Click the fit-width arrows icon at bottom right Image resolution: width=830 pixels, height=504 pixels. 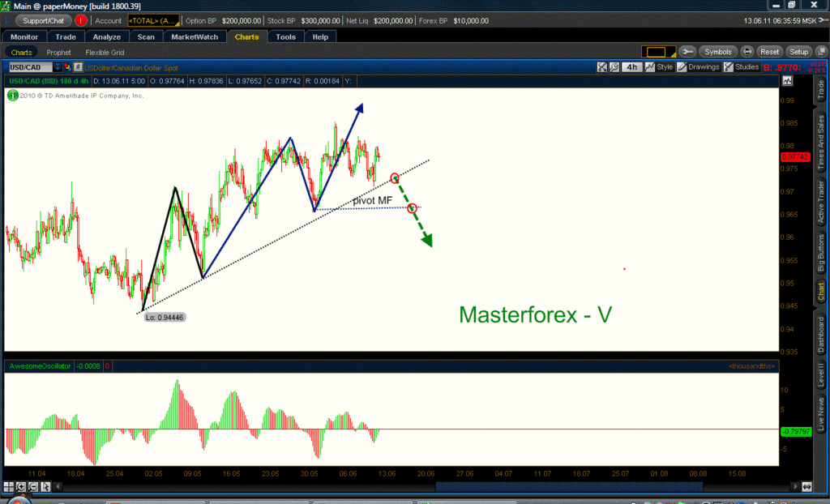806,486
